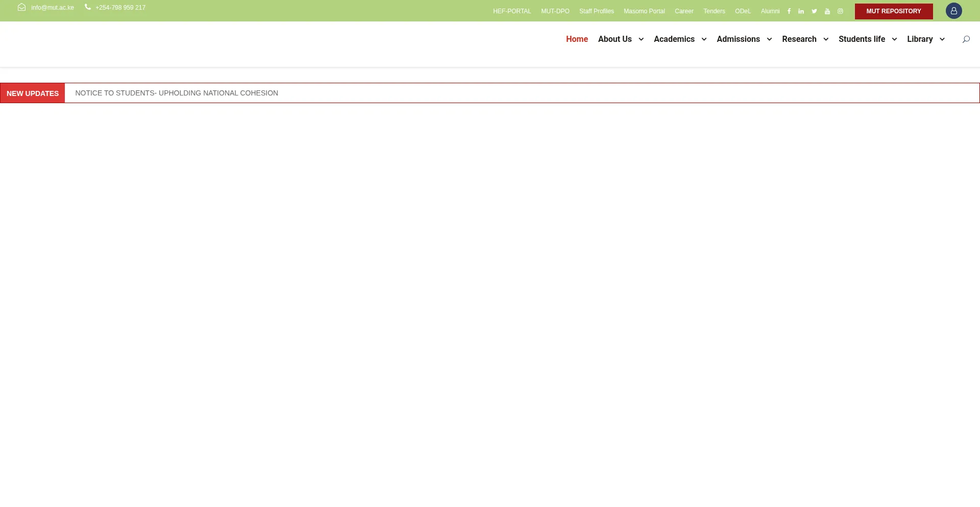Click the +254-798 959 217 phone number
Image resolution: width=980 pixels, height=507 pixels.
(x=120, y=8)
